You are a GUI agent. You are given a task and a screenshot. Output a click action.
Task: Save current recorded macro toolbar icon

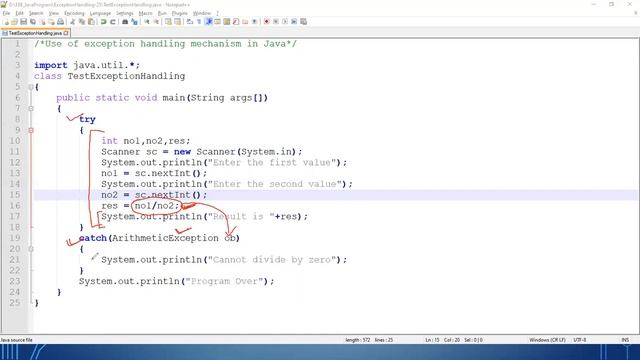pyautogui.click(x=303, y=22)
